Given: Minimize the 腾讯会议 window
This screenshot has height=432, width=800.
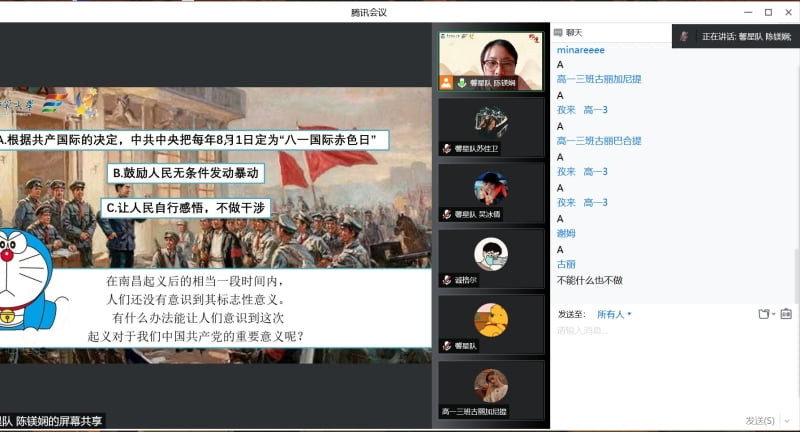Looking at the screenshot, I should [748, 12].
